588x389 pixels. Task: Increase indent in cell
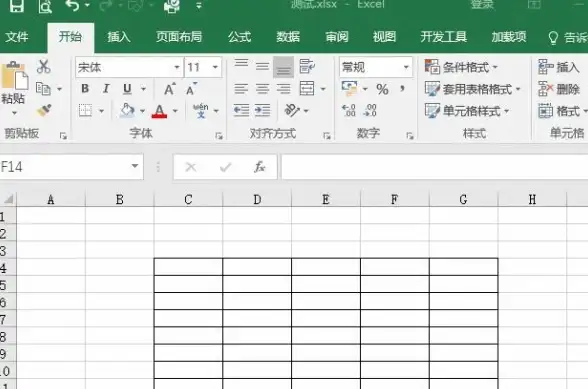click(262, 111)
